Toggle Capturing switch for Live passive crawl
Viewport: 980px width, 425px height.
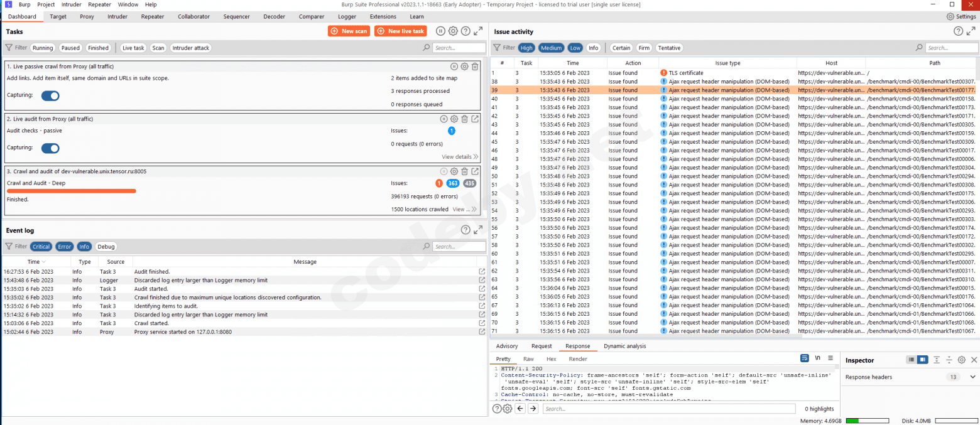[x=50, y=95]
